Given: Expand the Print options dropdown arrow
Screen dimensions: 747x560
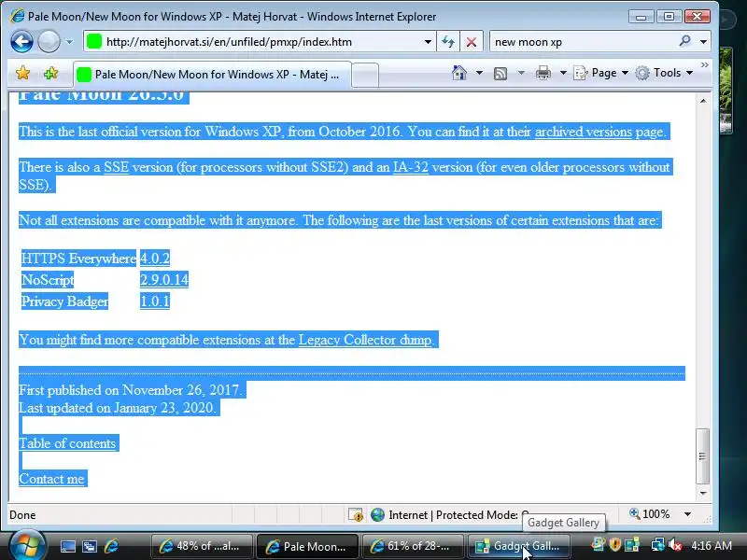Looking at the screenshot, I should pyautogui.click(x=563, y=73).
